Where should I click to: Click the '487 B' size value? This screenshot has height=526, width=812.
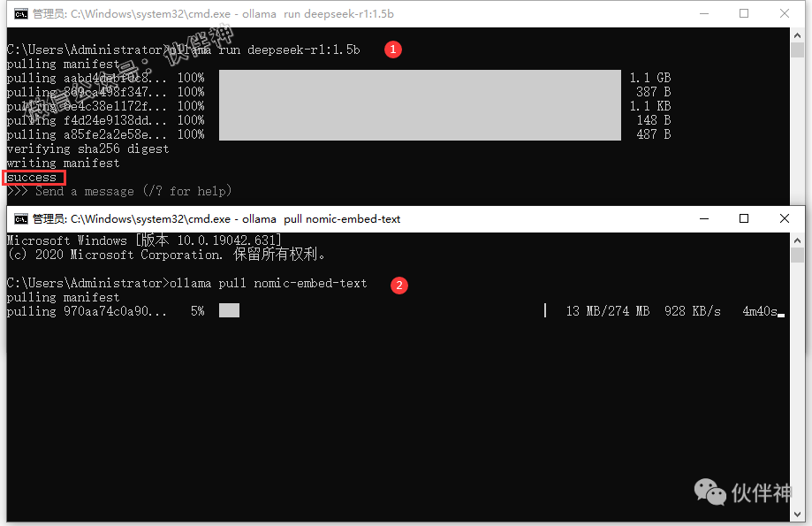coord(654,134)
